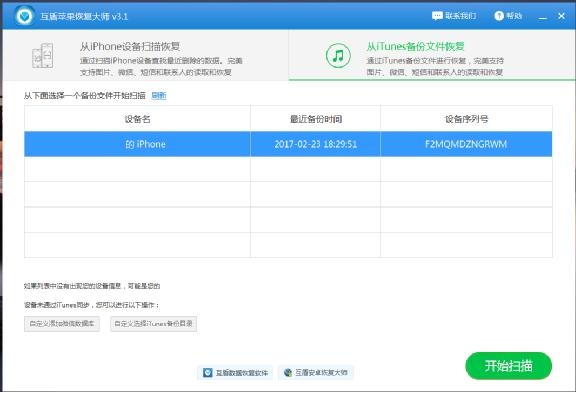This screenshot has width=576, height=393.
Task: Click 自定义选择iTunes备份目录 button
Action: click(154, 324)
